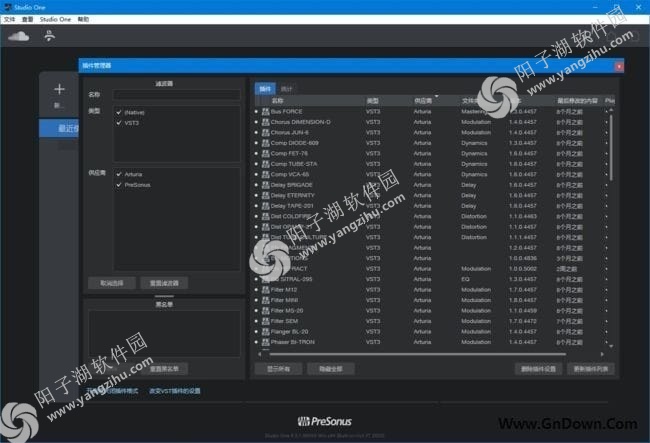The image size is (650, 443).
Task: Click plugin icon of Comp DIODE-609 row
Action: [x=266, y=143]
